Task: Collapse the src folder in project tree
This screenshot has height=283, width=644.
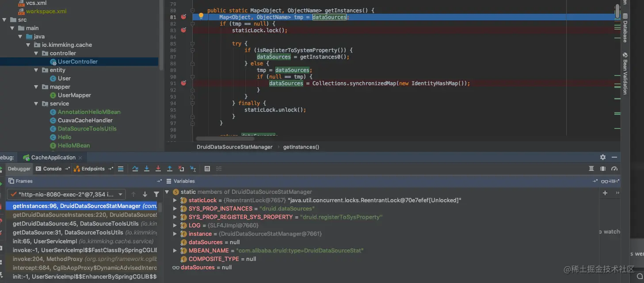Action: [x=4, y=20]
